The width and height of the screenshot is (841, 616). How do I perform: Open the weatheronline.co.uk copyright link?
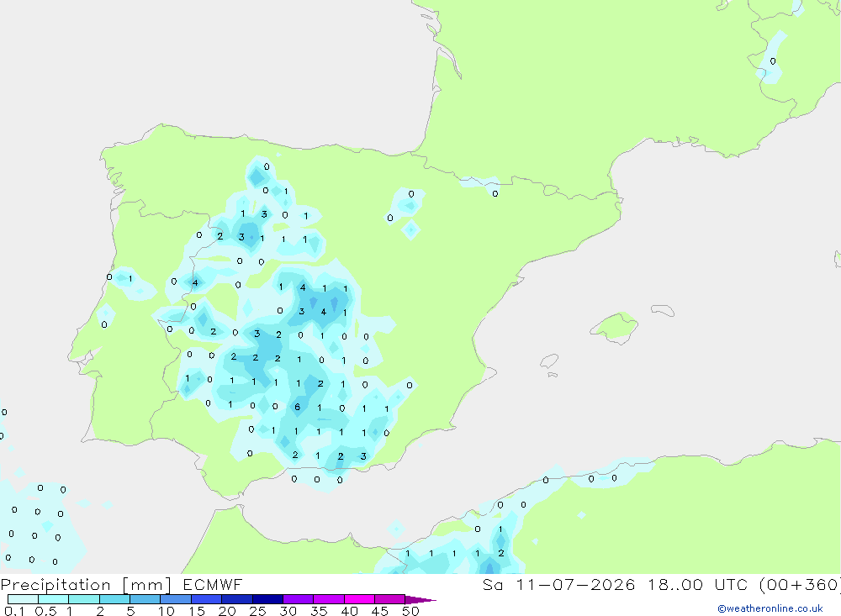770,608
